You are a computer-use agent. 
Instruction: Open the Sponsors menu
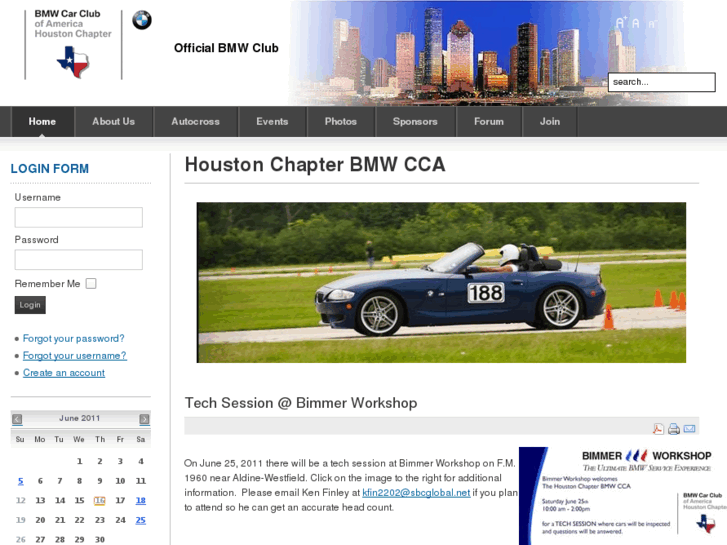(415, 122)
